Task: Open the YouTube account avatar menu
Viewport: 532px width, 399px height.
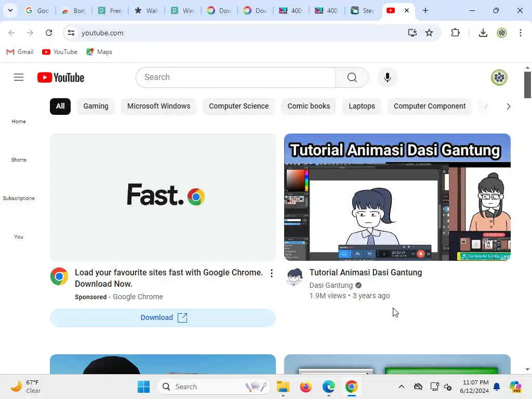Action: click(499, 77)
